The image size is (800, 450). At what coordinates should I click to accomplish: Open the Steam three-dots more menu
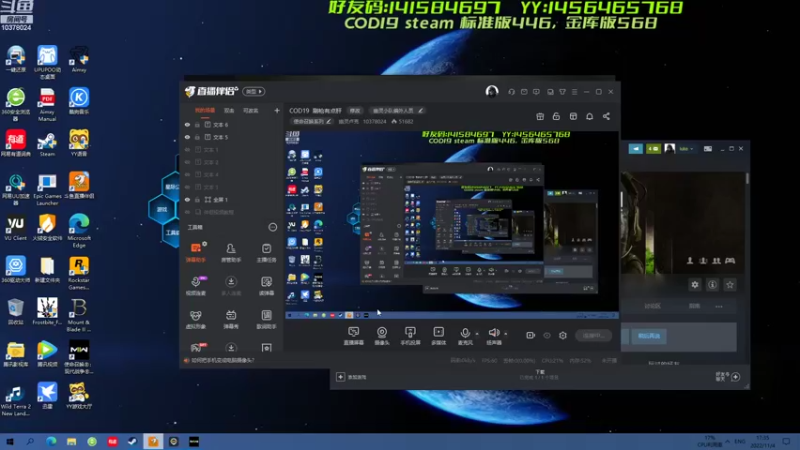pyautogui.click(x=719, y=306)
